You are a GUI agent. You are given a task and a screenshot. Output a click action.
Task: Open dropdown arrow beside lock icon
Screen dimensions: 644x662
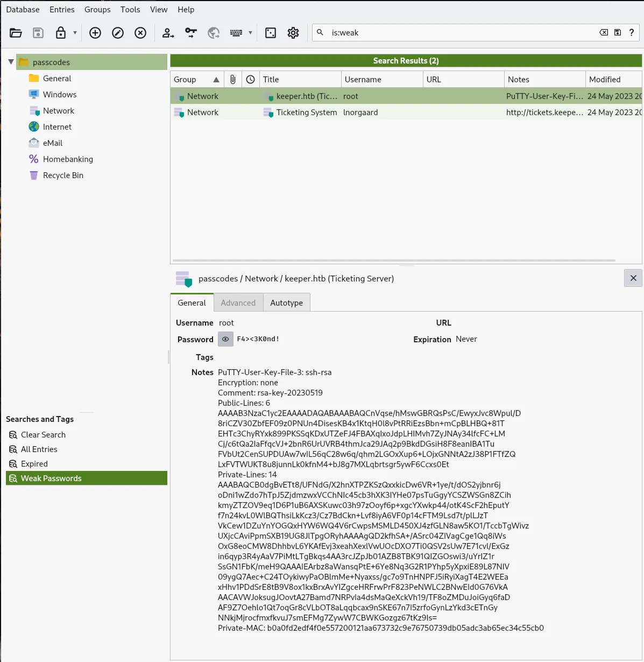(75, 33)
